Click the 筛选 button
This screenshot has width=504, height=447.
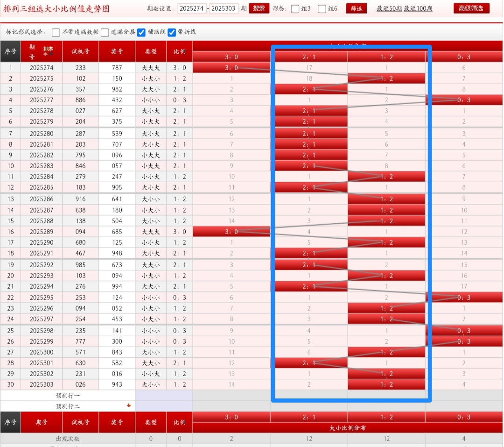coord(356,8)
